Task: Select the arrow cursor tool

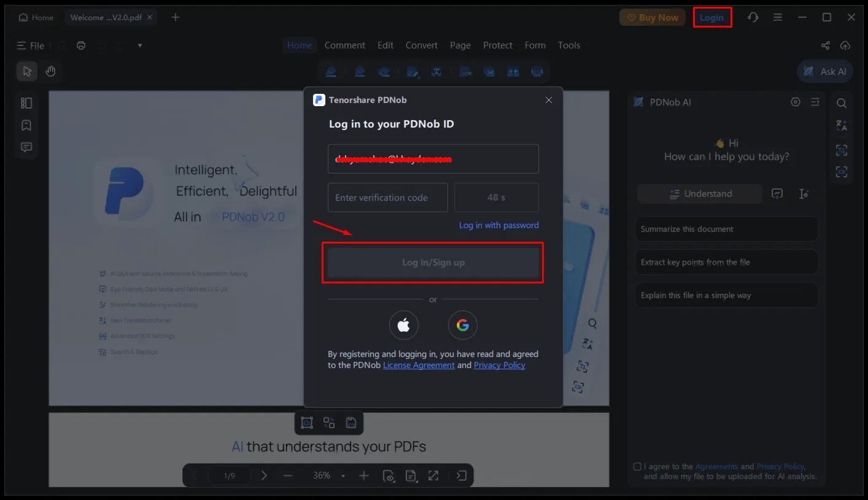Action: tap(27, 71)
